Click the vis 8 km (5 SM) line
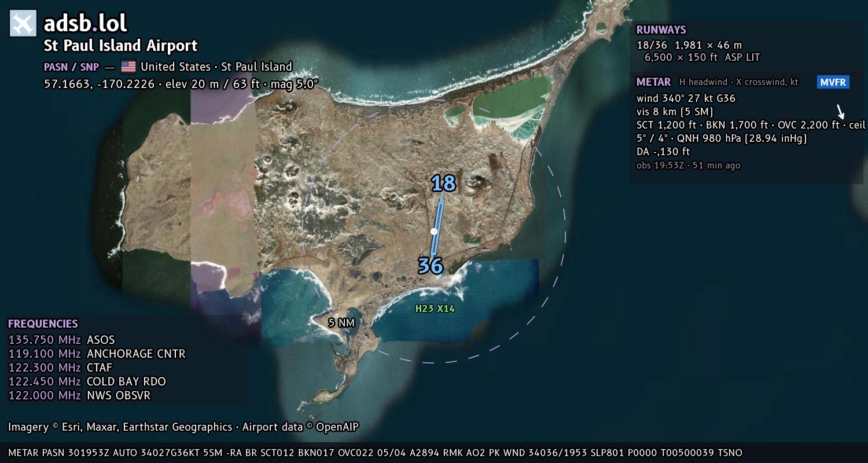868x463 pixels. tap(675, 112)
